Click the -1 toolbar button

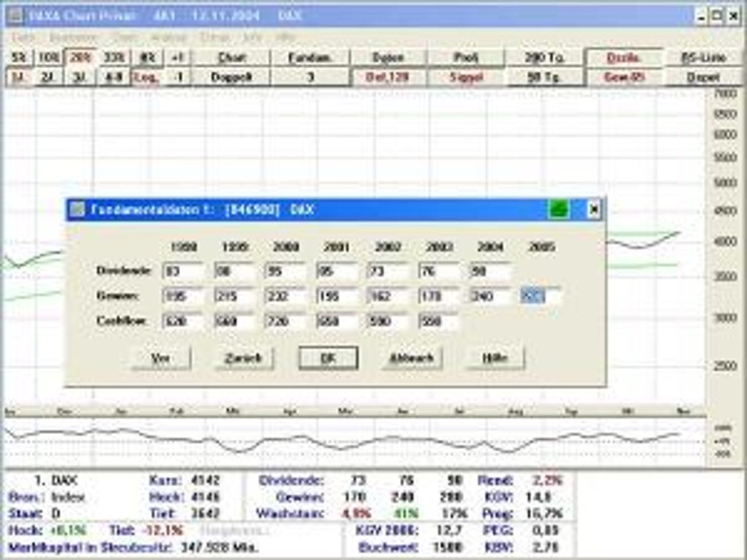pos(177,77)
